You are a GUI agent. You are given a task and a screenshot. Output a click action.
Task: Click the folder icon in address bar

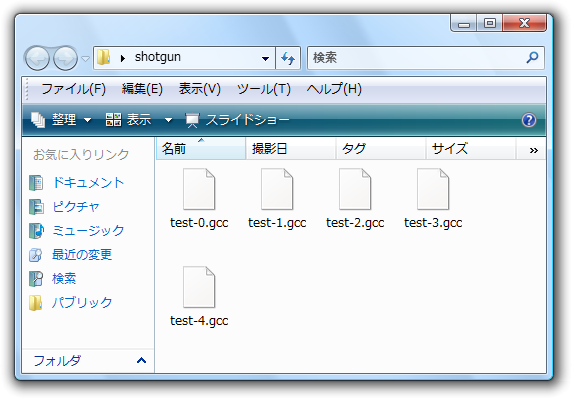point(104,57)
